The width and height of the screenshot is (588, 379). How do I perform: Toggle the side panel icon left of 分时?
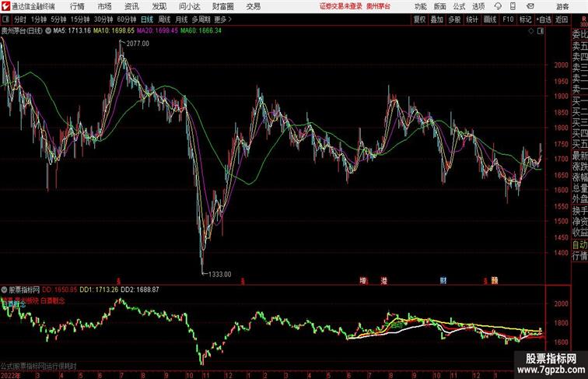point(5,19)
